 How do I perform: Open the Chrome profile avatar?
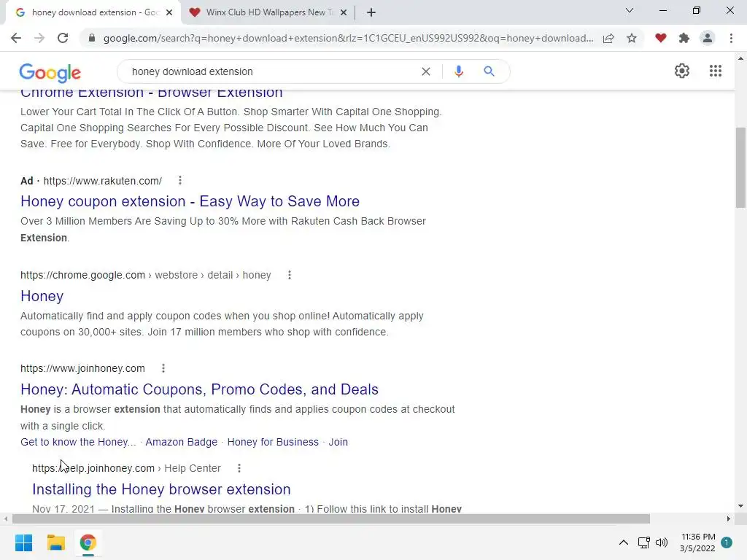(x=708, y=38)
